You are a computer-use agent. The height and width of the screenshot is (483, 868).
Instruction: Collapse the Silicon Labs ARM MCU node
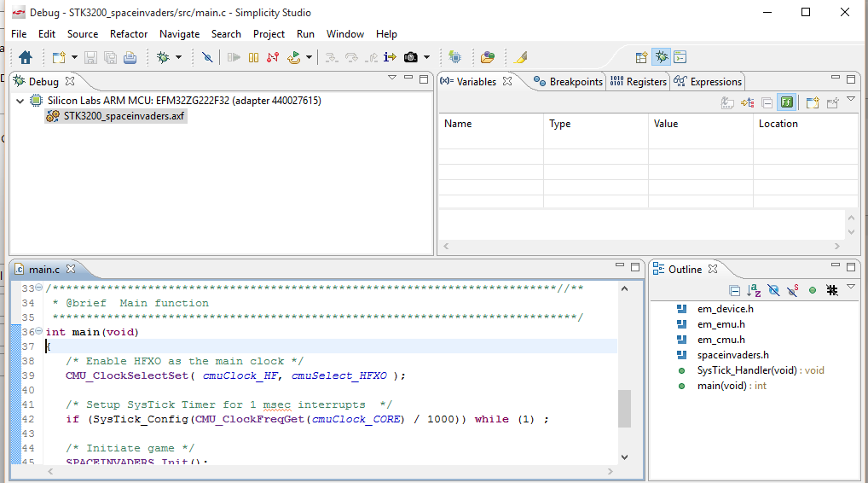[20, 101]
